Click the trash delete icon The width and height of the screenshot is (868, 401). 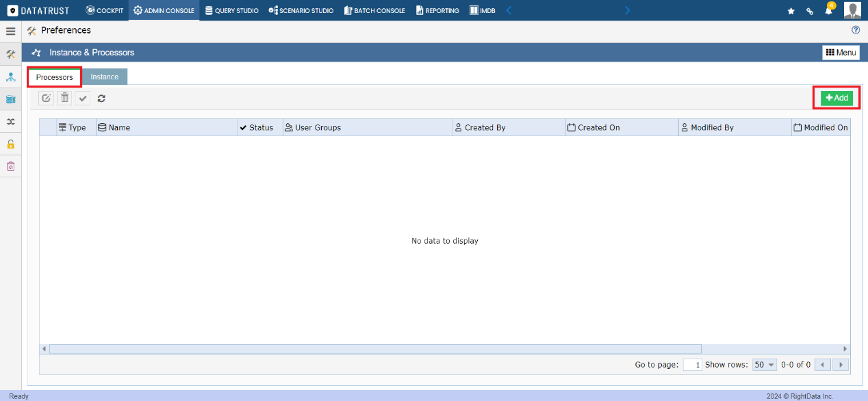[x=64, y=99]
